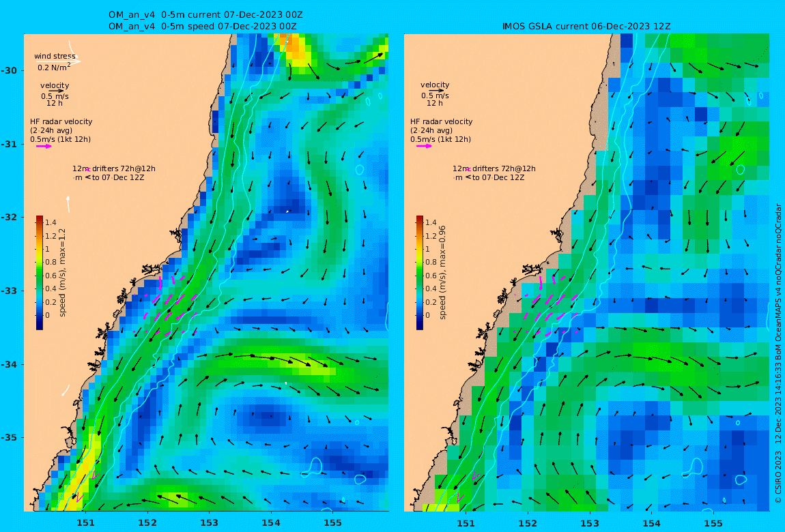This screenshot has height=532, width=785.
Task: Click the 'speed (m/s), max=0.96' colorbar label
Action: 442,273
